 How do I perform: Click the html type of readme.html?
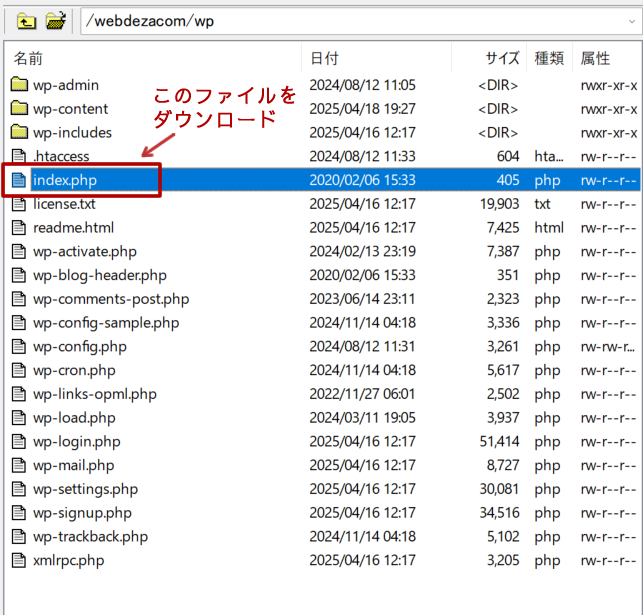coord(549,228)
